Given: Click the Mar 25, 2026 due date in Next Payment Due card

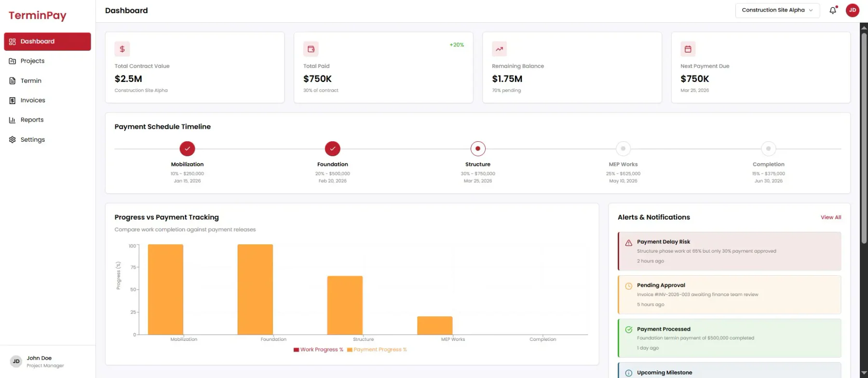Looking at the screenshot, I should (x=695, y=91).
